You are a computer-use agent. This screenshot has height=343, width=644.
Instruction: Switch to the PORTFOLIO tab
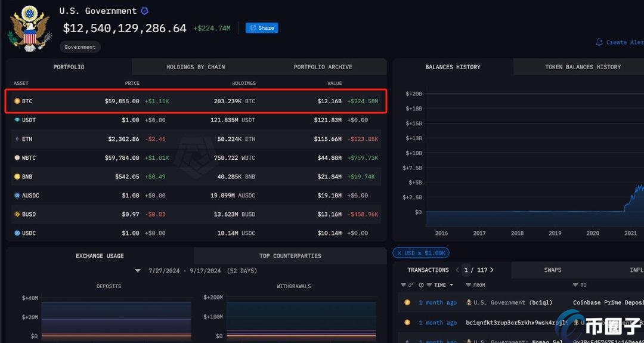click(x=69, y=67)
